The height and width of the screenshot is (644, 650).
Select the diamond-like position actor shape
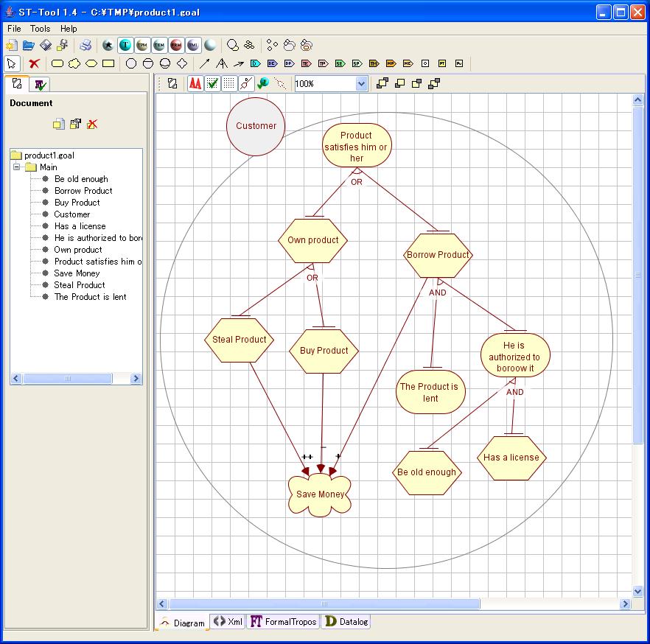(x=182, y=63)
